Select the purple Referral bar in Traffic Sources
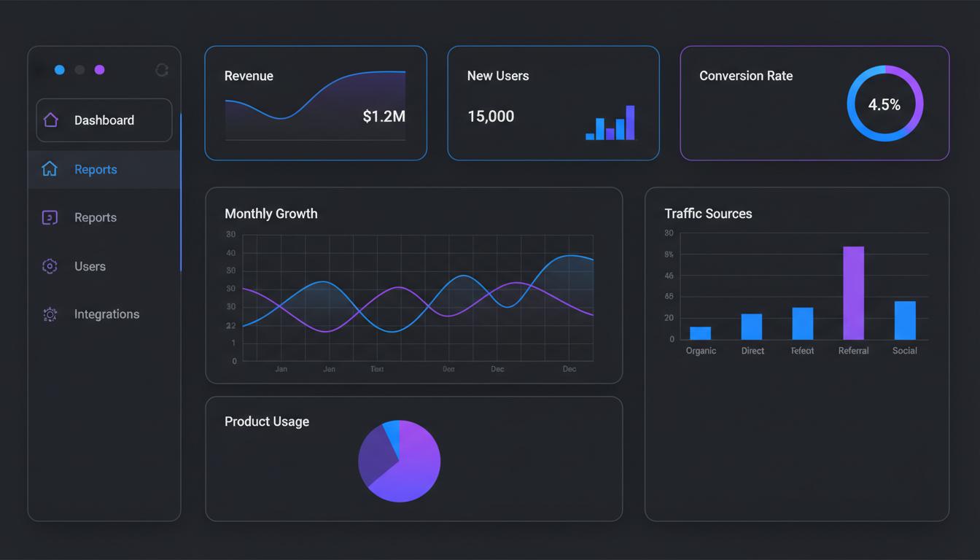The height and width of the screenshot is (560, 980). tap(853, 293)
